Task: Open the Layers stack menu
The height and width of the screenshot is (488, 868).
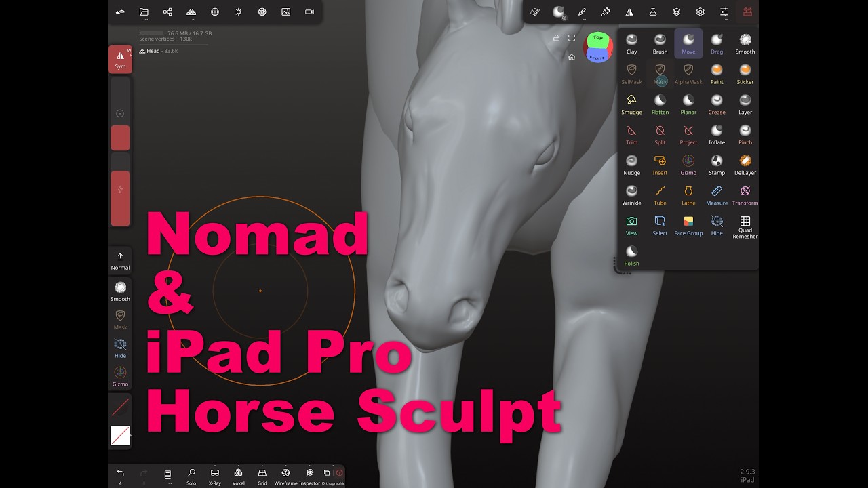Action: point(676,12)
